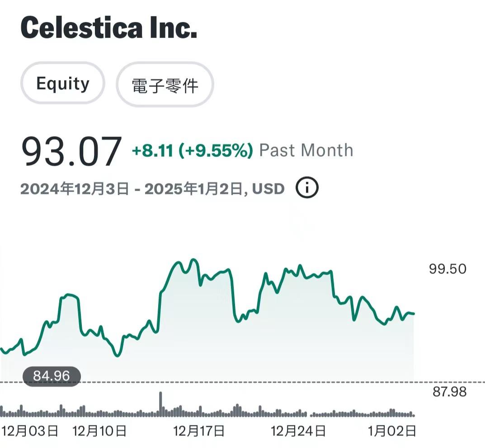Click the 99.50 axis label
485x448 pixels.
click(447, 269)
